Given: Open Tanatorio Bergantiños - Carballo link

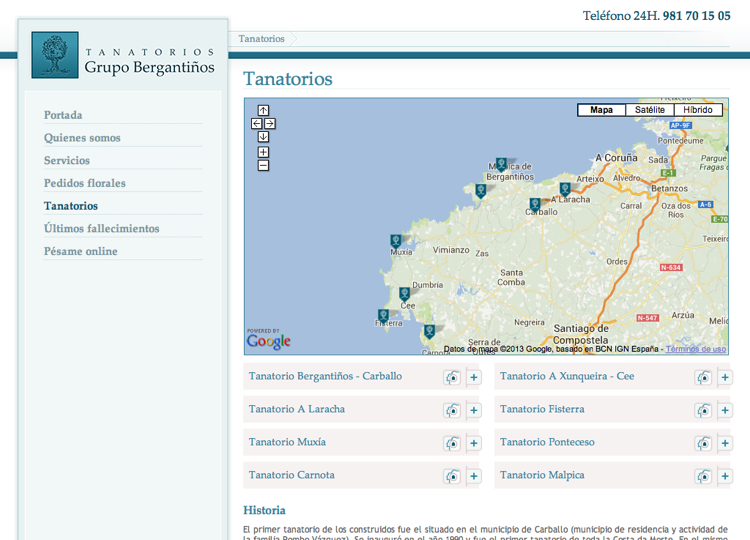Looking at the screenshot, I should 325,376.
